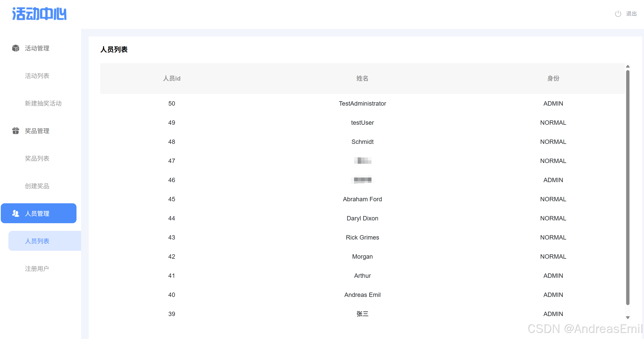Log out using the 退出 link
The image size is (644, 339).
coord(631,14)
